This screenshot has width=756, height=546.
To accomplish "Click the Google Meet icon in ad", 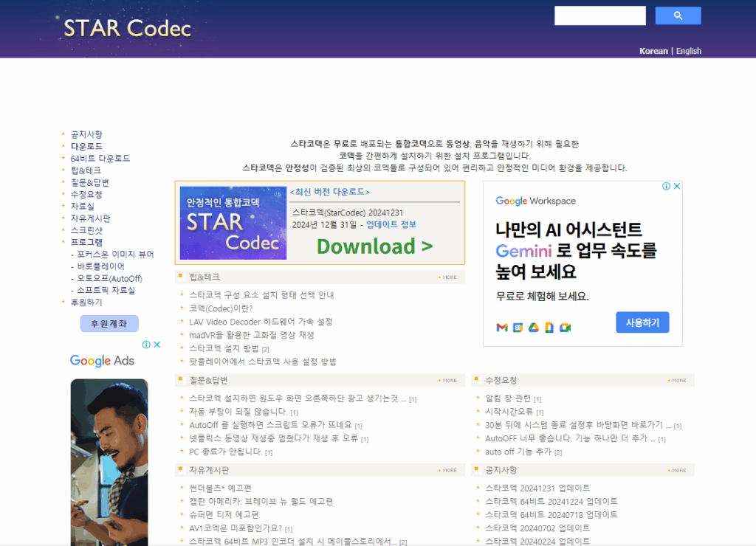I will click(565, 328).
